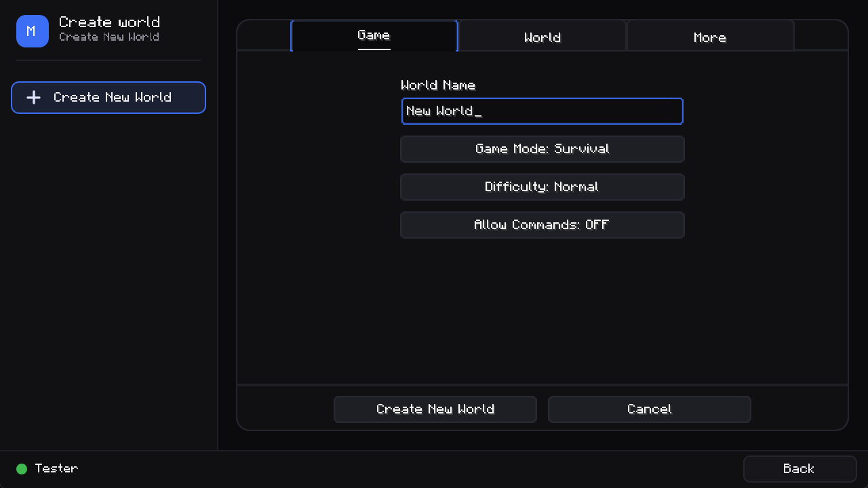
Task: Click the Tester username label
Action: pos(57,468)
